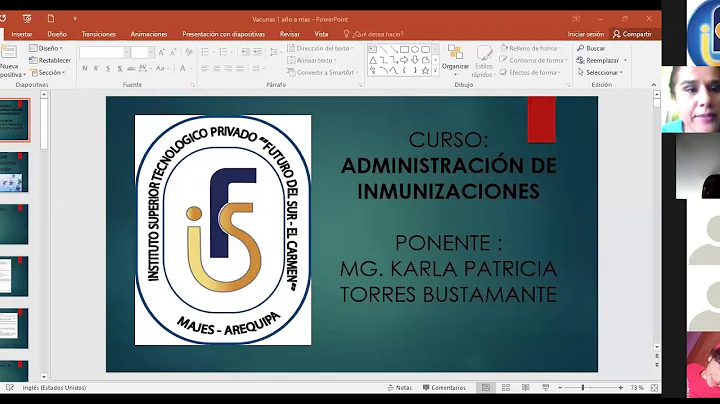Toggle text shadow formatting
This screenshot has width=720, height=404.
119,68
